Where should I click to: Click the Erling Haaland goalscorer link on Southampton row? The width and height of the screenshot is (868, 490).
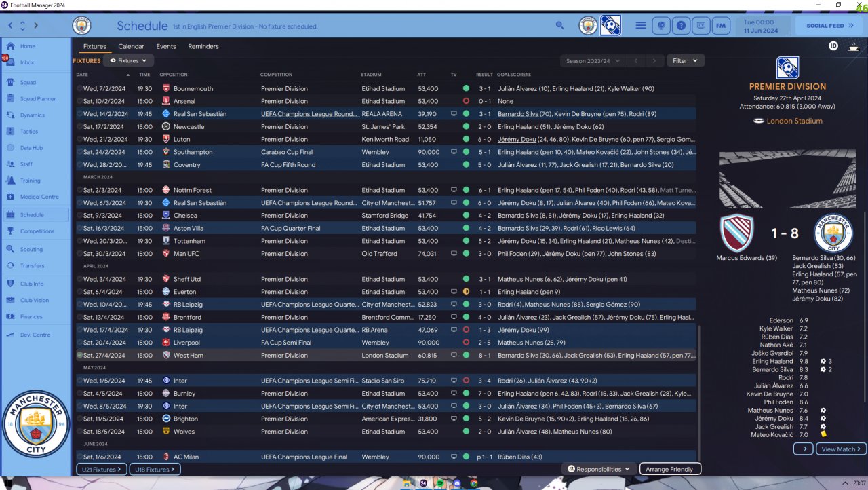click(518, 152)
